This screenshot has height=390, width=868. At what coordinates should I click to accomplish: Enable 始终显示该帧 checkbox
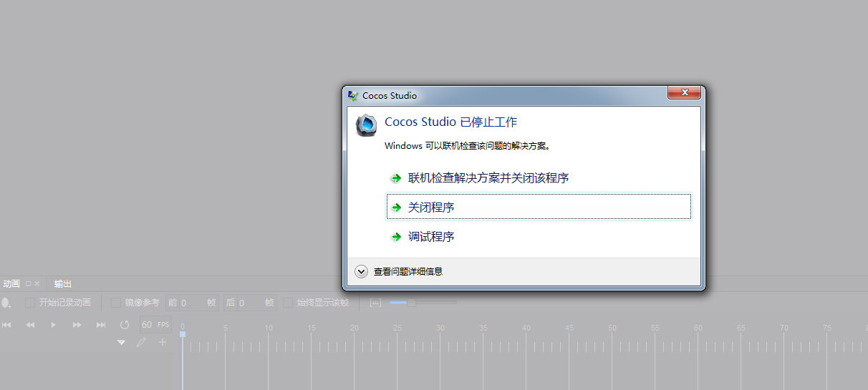[288, 303]
